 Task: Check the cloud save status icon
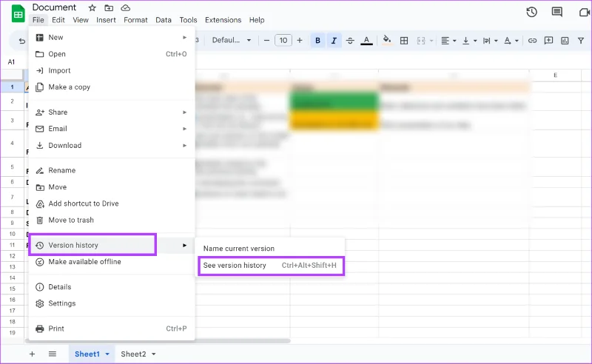pyautogui.click(x=125, y=7)
